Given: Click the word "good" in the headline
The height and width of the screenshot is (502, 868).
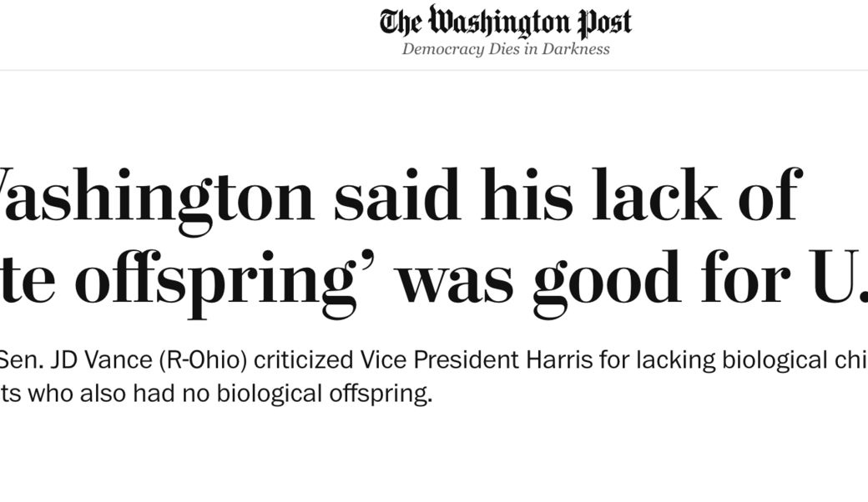Looking at the screenshot, I should (607, 279).
